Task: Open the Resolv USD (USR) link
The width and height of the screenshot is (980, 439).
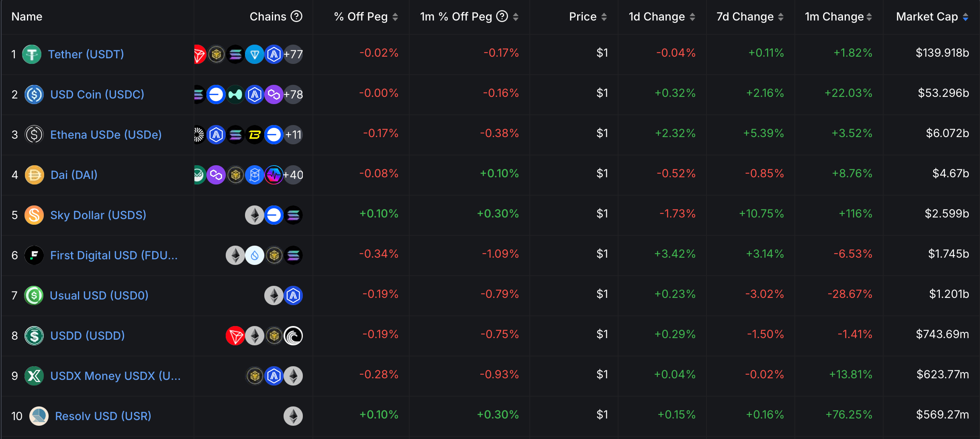Action: [x=103, y=416]
